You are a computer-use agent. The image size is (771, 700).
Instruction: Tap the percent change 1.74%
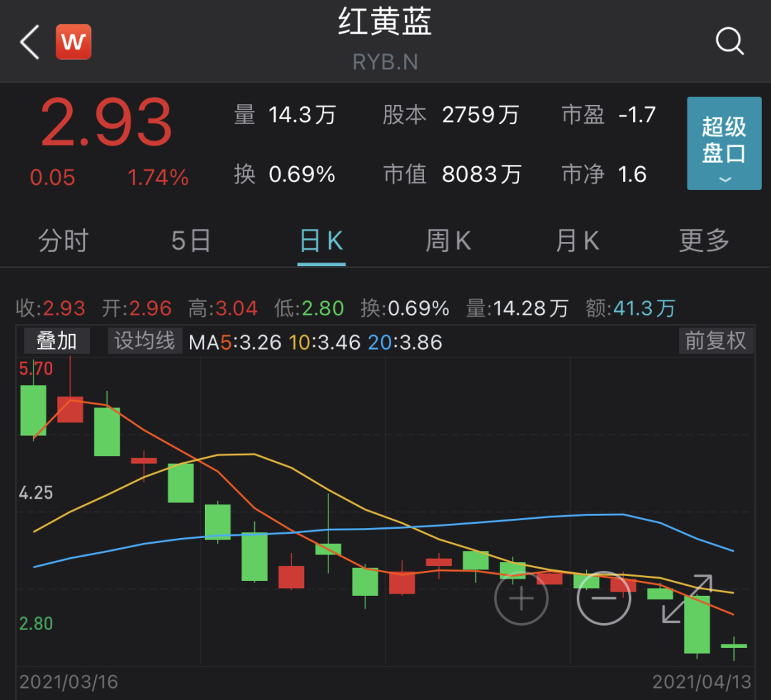(x=158, y=178)
